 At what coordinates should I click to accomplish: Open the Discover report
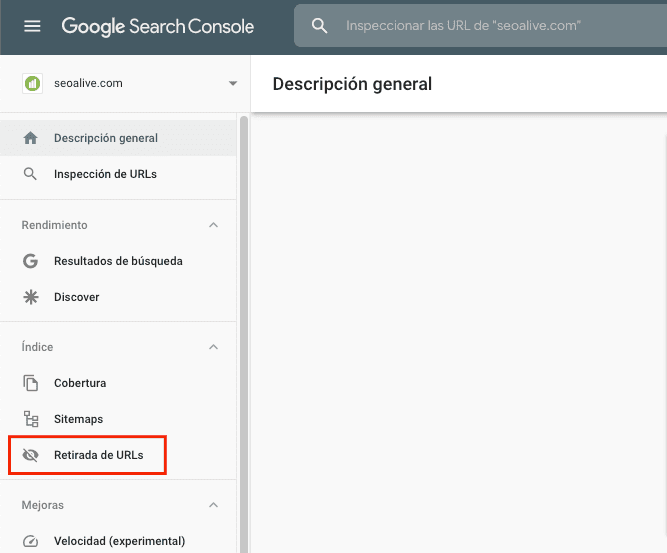coord(118,297)
